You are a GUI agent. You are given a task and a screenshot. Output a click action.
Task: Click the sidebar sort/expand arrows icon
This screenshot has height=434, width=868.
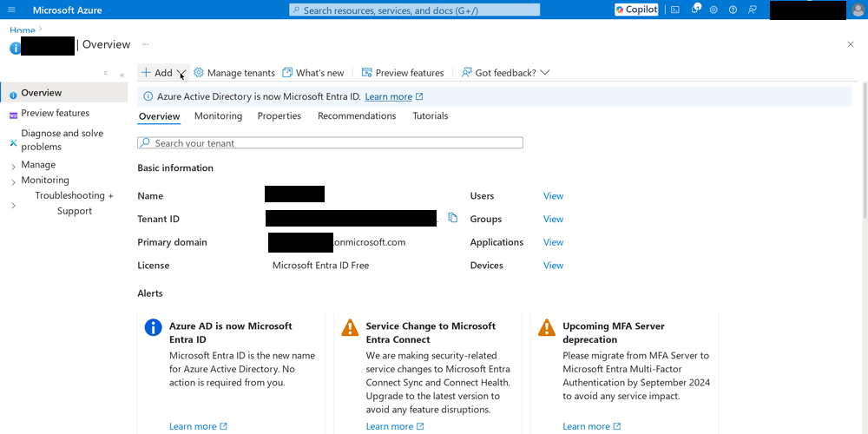click(106, 73)
